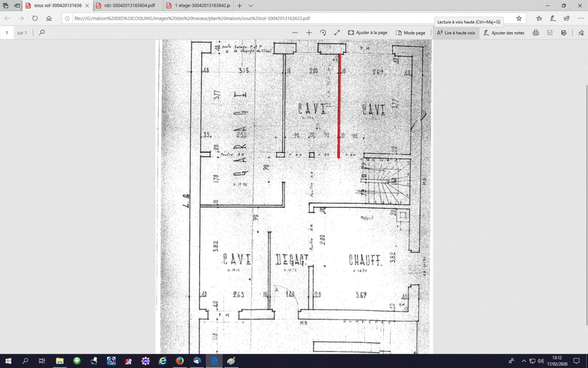Start Lire à haute voix
Screen dimensions: 588x368
coord(456,33)
